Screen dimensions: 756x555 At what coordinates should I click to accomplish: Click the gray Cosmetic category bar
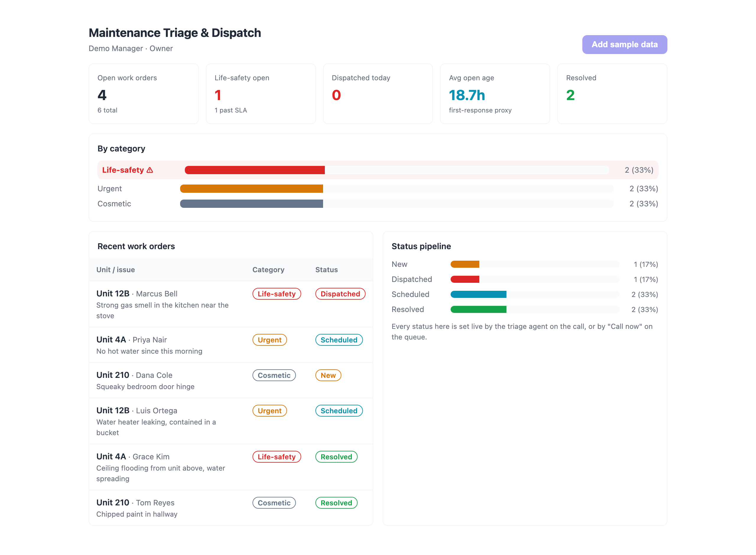pyautogui.click(x=251, y=204)
